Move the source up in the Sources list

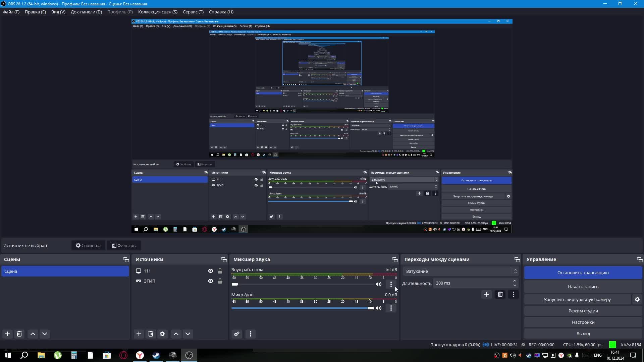click(176, 334)
